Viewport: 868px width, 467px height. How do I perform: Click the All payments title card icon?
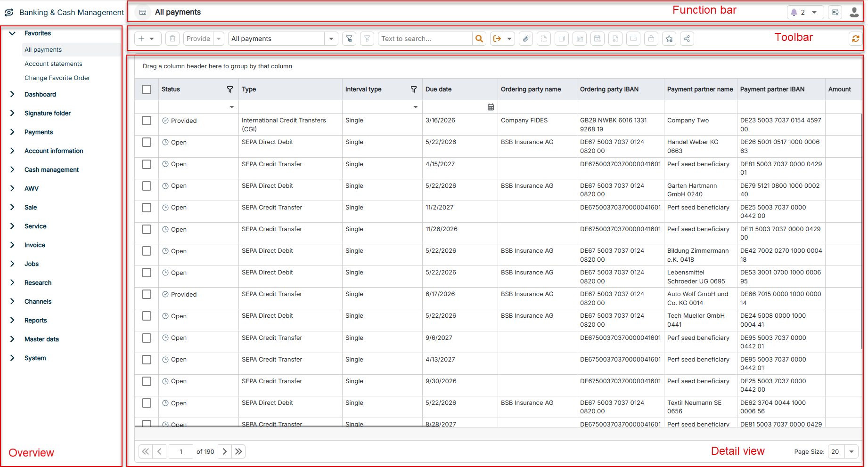tap(143, 12)
